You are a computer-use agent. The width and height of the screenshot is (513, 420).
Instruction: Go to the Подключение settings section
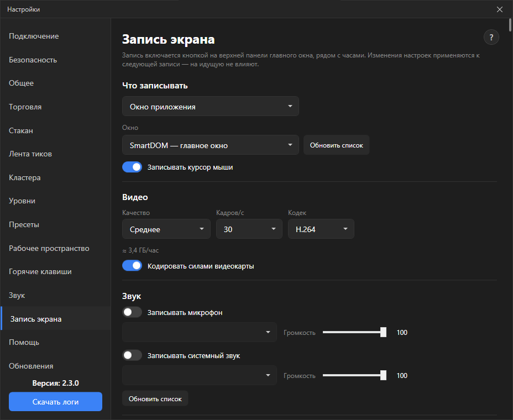[56, 36]
